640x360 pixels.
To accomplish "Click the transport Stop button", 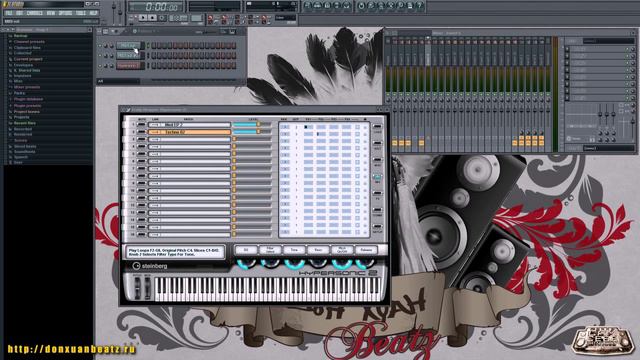I will coord(152,18).
